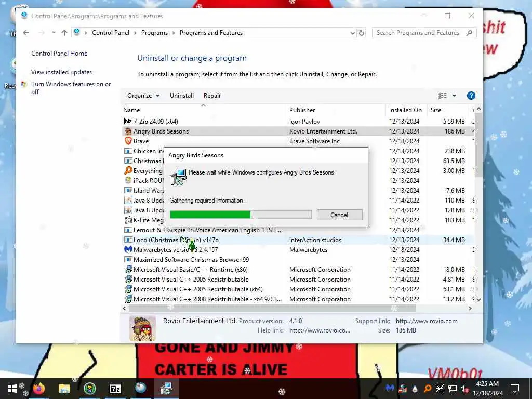
Task: Click the Loco Christmas Edition row icon
Action: pyautogui.click(x=128, y=240)
